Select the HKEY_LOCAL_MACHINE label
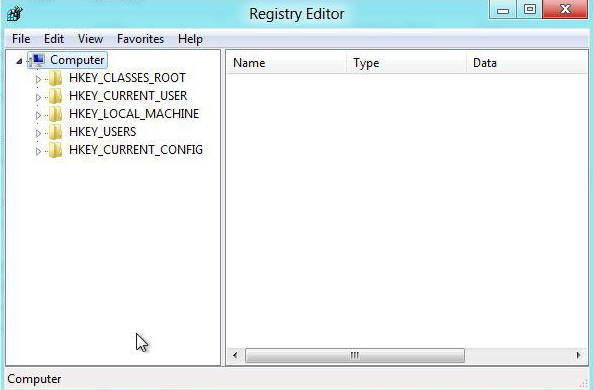This screenshot has height=390, width=593. pos(134,114)
